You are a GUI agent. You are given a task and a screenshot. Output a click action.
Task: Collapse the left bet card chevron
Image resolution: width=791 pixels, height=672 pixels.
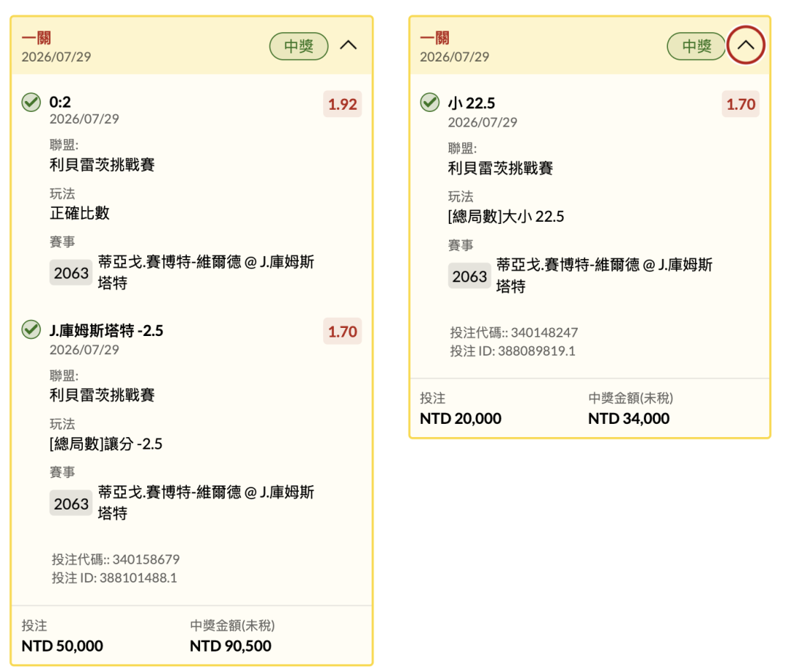[348, 45]
